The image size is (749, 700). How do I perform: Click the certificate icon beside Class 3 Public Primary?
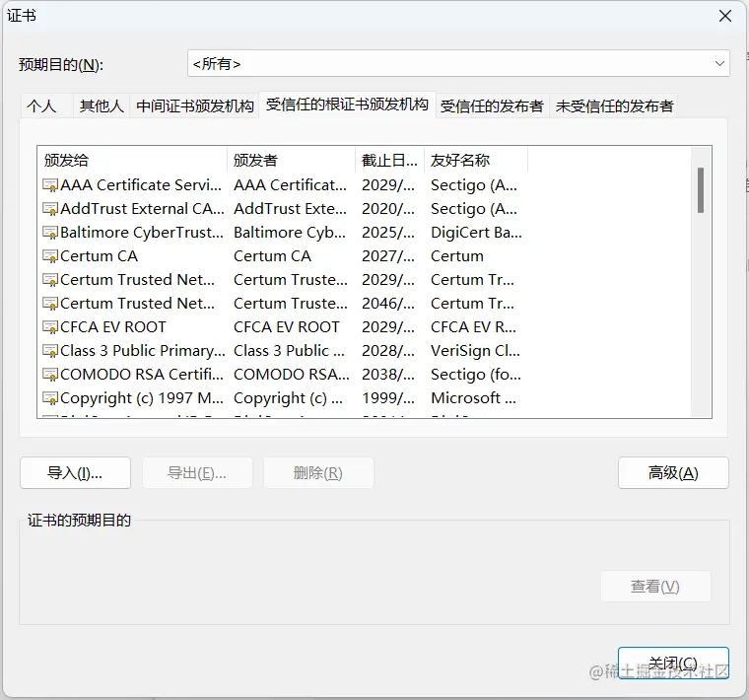[50, 351]
